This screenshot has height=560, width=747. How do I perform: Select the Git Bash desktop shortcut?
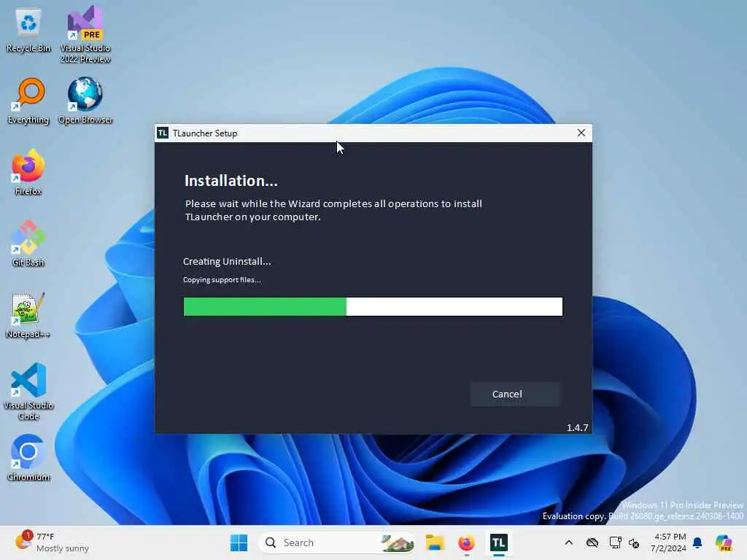click(28, 244)
